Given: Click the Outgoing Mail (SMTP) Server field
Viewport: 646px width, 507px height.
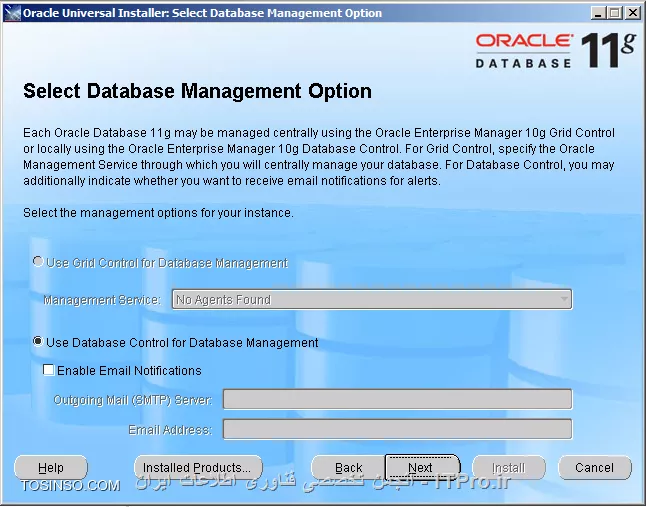Looking at the screenshot, I should 398,399.
